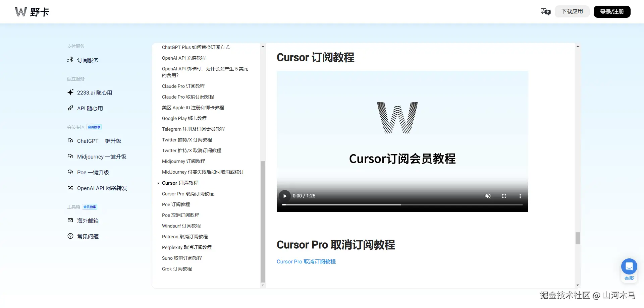Open 常见问题 in the sidebar
Screen dimensions: 644x308
(x=88, y=237)
